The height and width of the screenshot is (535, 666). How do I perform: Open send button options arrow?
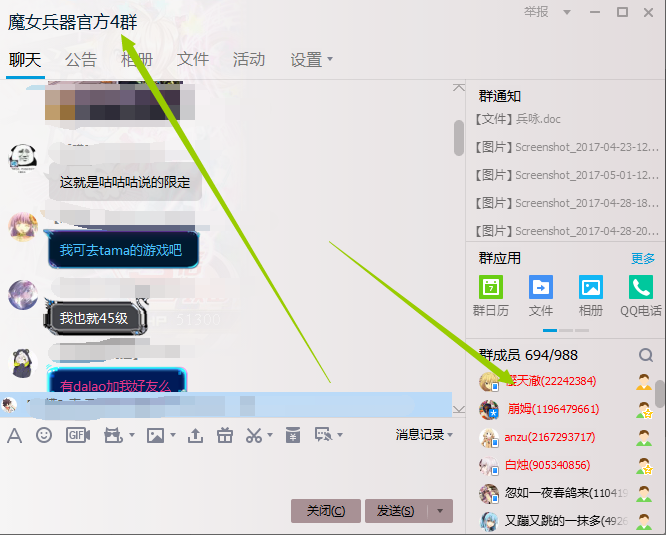click(x=440, y=511)
